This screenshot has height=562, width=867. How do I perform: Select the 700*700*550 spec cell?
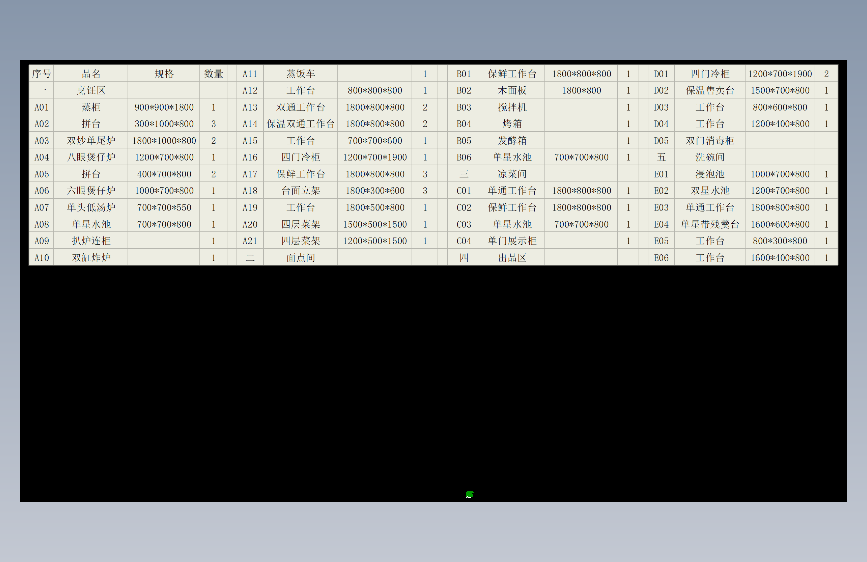(164, 207)
